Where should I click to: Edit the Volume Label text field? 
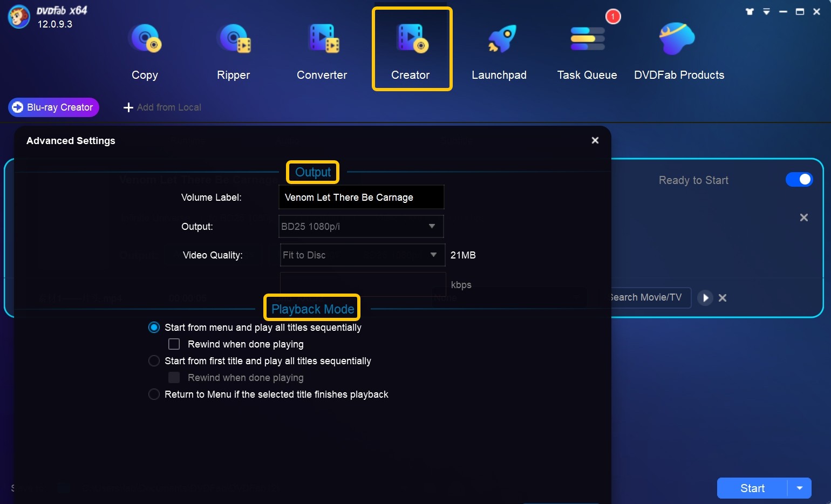pyautogui.click(x=360, y=197)
